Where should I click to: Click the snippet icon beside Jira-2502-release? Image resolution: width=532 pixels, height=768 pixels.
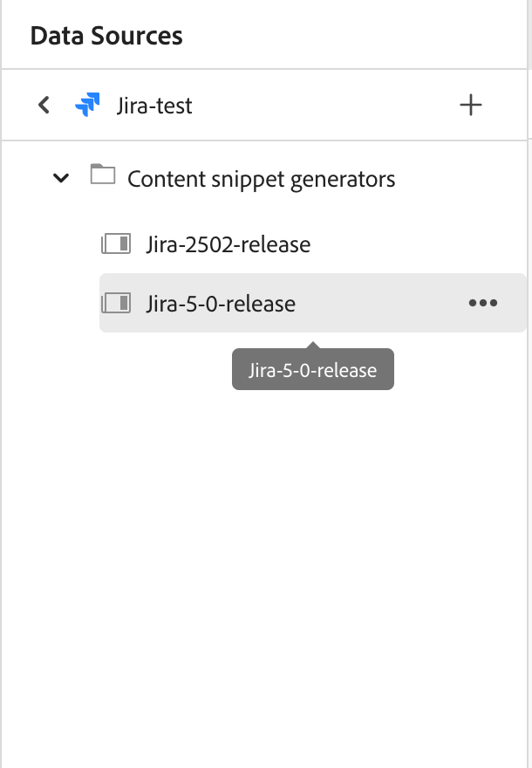[116, 243]
